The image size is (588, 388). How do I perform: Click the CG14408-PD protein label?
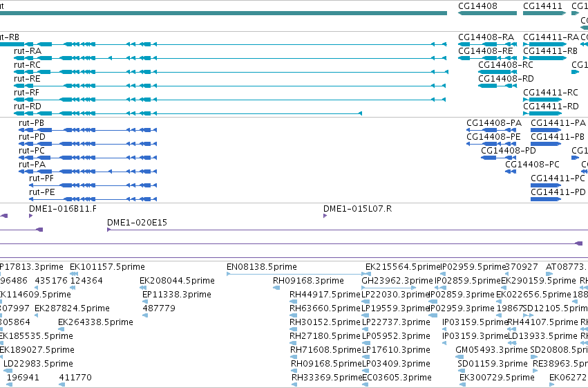click(x=509, y=151)
